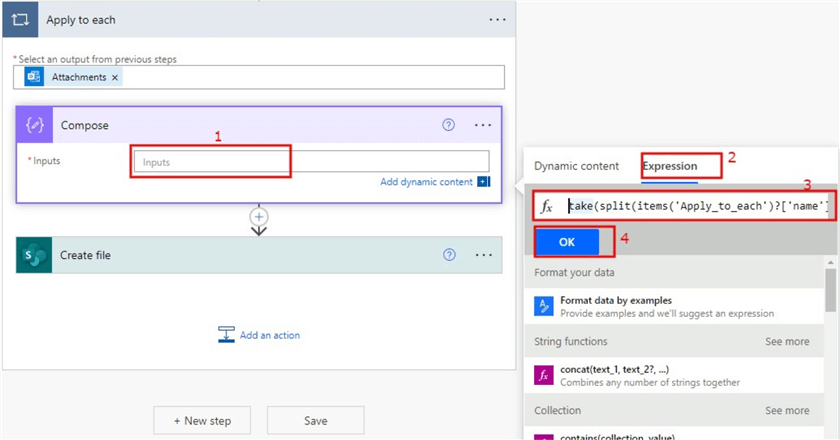Insert a step via plus circle connector
The image size is (840, 440).
[x=259, y=217]
